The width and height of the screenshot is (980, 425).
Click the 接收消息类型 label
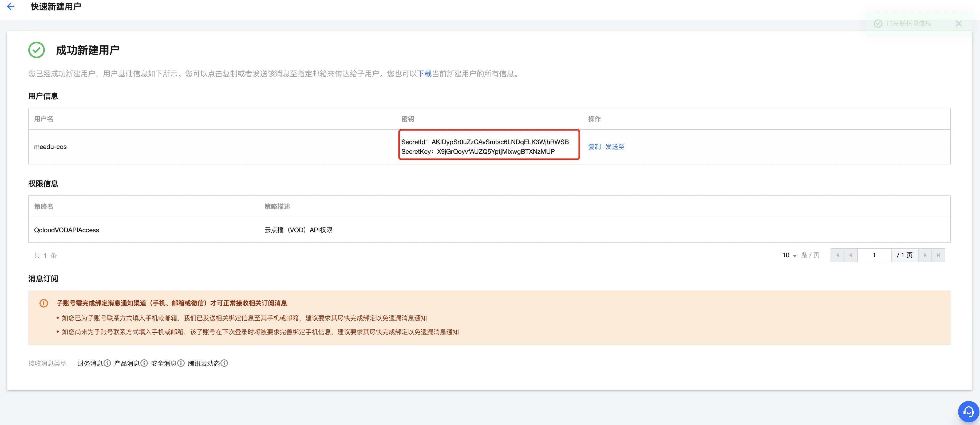47,363
